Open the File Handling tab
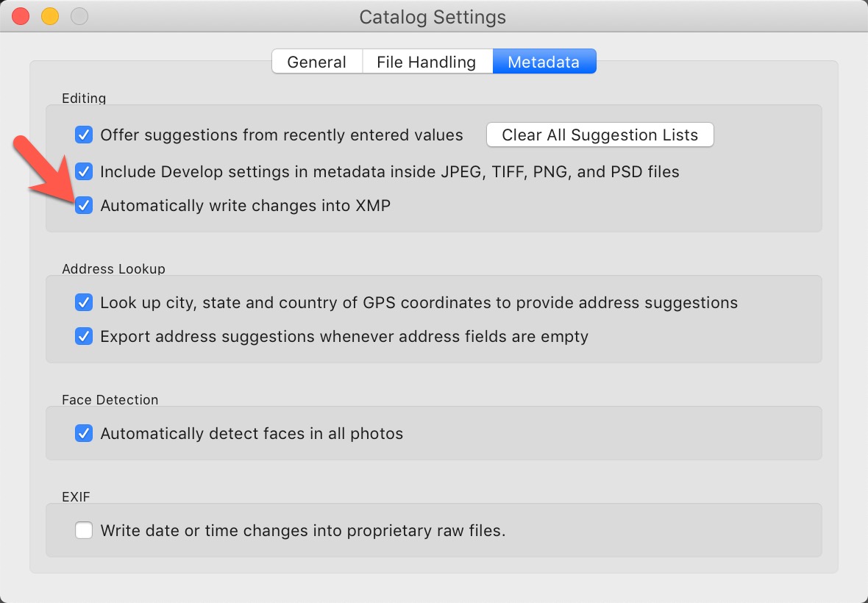Viewport: 868px width, 603px height. coord(427,62)
